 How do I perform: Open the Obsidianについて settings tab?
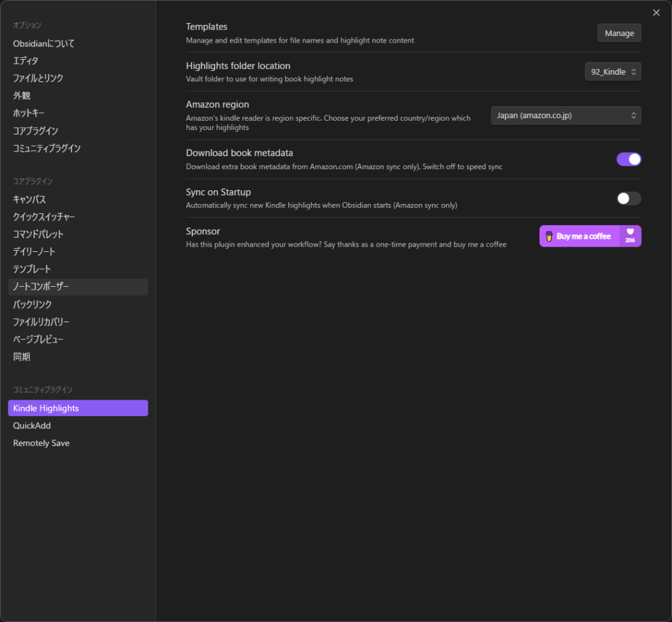coord(78,43)
